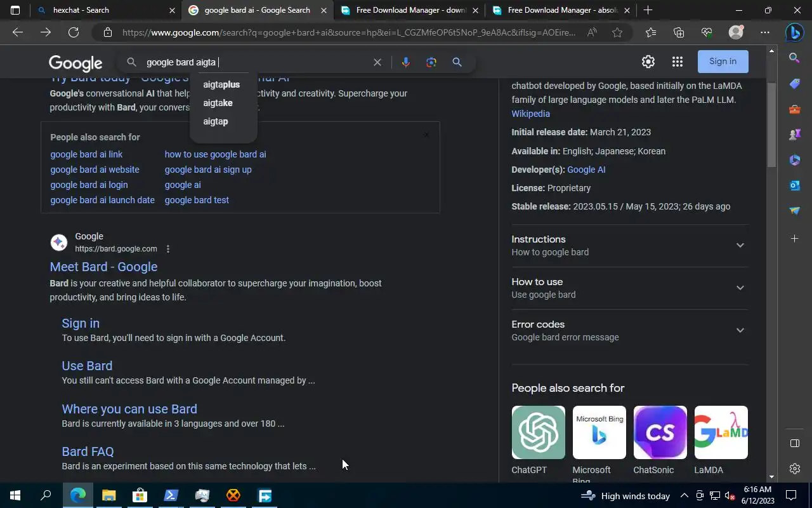Open sidebar Outlook icon
Screen dimensions: 812x508
(x=794, y=185)
